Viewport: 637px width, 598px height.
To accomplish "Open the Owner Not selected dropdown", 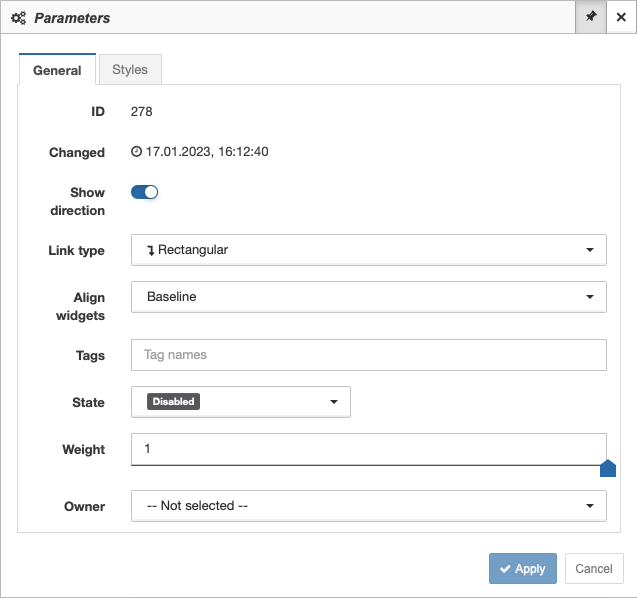I will click(x=368, y=506).
